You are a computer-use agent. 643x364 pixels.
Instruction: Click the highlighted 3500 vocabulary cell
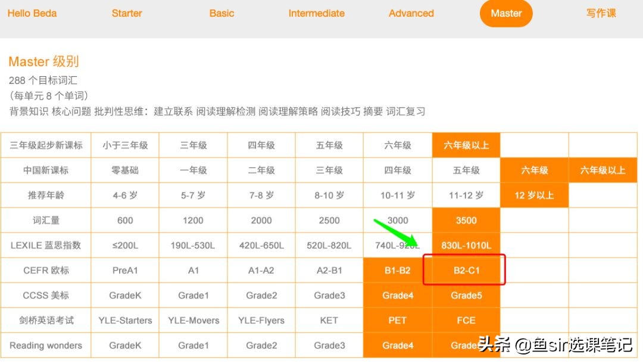point(466,220)
